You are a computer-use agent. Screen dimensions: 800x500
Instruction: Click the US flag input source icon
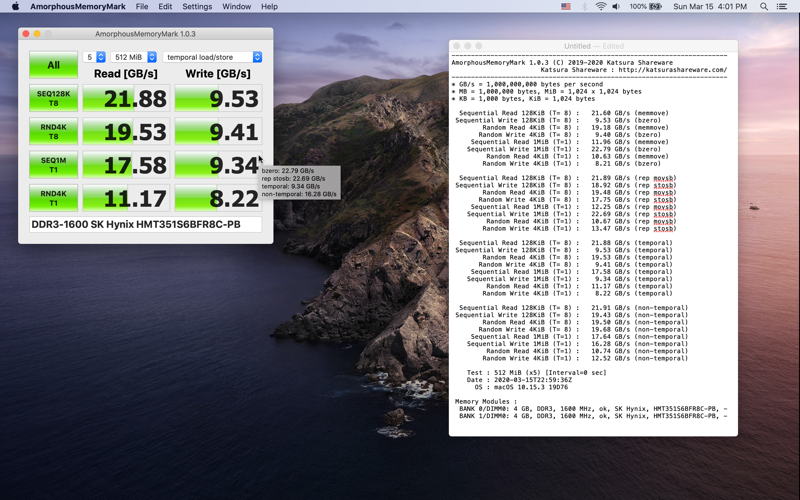point(566,7)
